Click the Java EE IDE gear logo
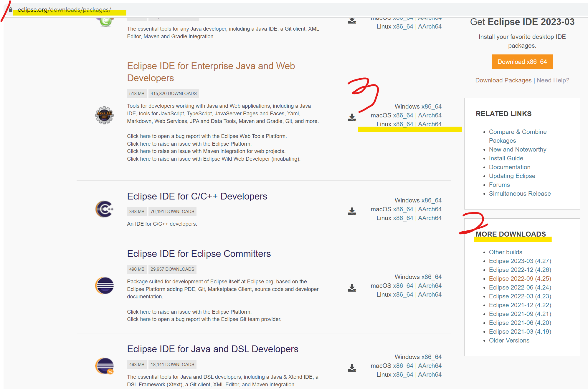This screenshot has width=588, height=389. 104,115
